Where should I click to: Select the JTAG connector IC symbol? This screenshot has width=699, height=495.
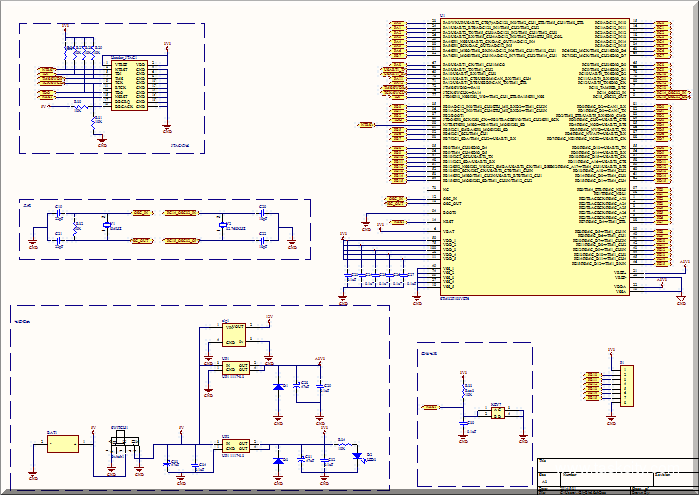128,84
